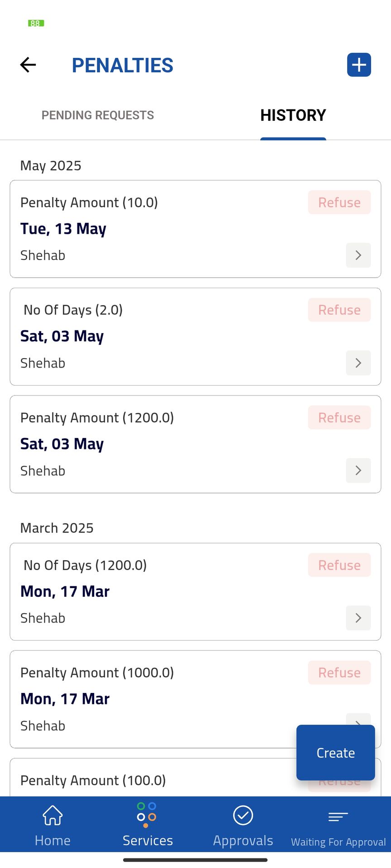
Task: Open the Waiting For Approval lines icon
Action: (x=338, y=817)
